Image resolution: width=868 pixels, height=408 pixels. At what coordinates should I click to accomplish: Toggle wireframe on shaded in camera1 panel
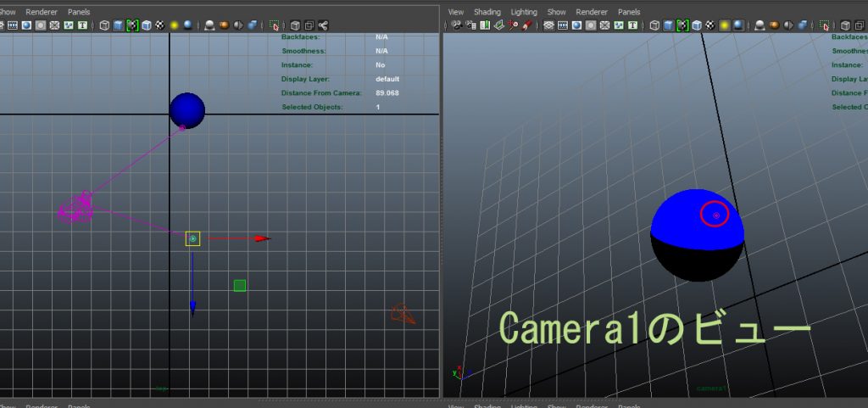click(697, 25)
